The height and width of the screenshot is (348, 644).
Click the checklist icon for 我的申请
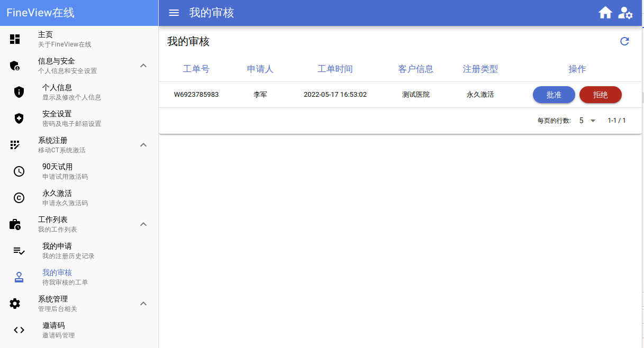[x=19, y=251]
